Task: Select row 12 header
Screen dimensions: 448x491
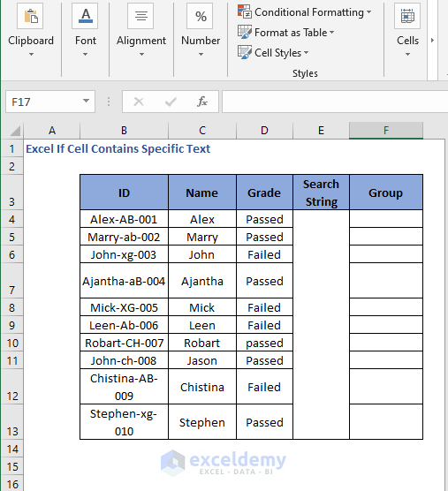Action: [x=11, y=387]
